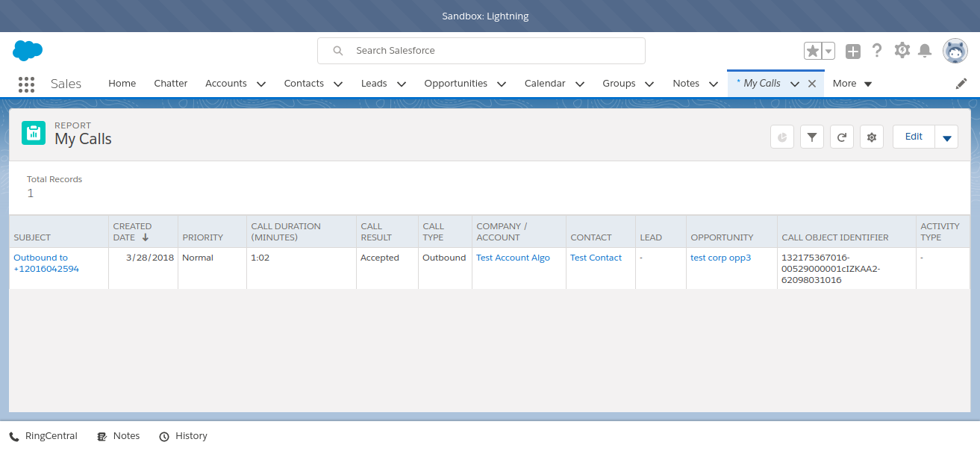Open the notifications bell

(925, 51)
